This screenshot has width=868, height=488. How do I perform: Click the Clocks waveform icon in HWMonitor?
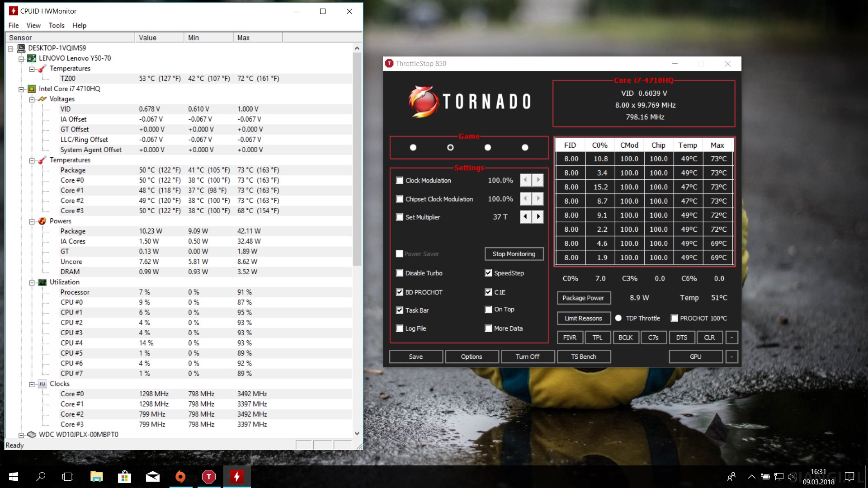42,384
